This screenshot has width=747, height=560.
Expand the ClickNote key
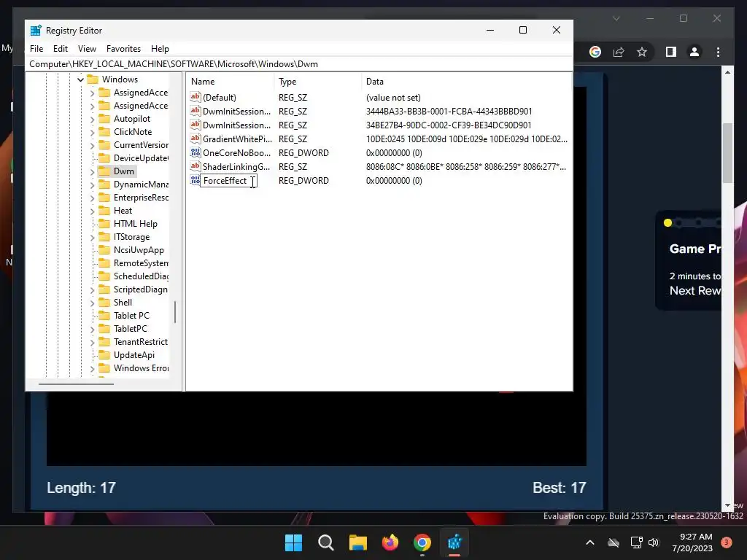pyautogui.click(x=93, y=132)
